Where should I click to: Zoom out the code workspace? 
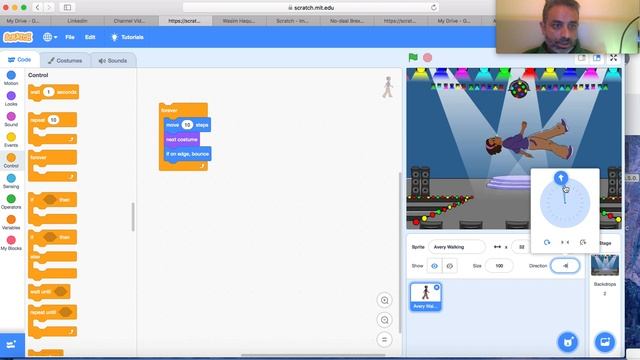tap(384, 320)
